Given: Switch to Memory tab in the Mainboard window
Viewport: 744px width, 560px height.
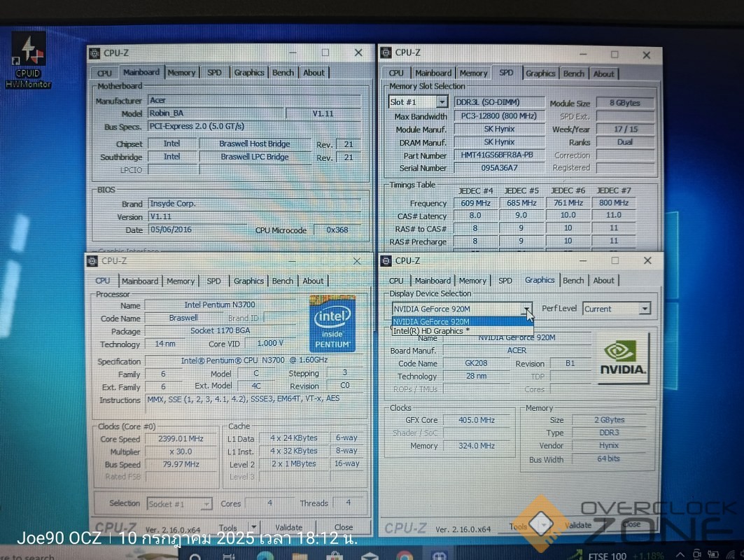Looking at the screenshot, I should coord(182,73).
